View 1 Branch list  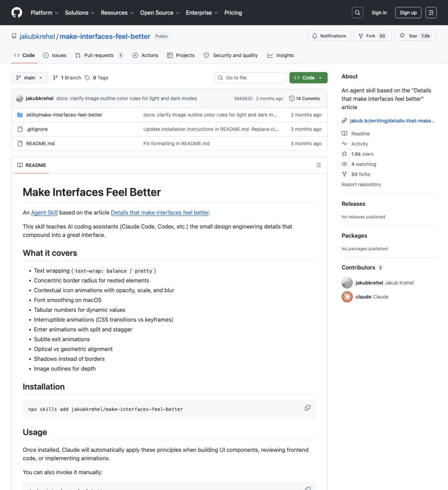click(x=67, y=78)
